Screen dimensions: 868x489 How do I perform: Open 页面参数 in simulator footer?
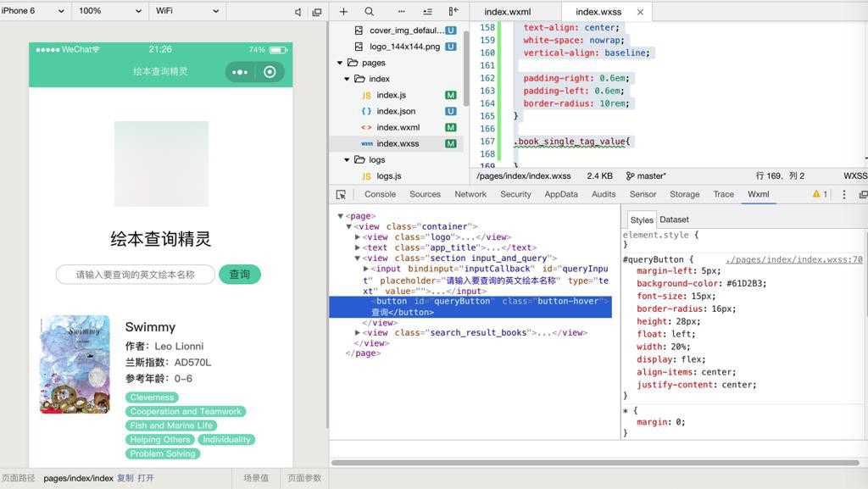304,478
